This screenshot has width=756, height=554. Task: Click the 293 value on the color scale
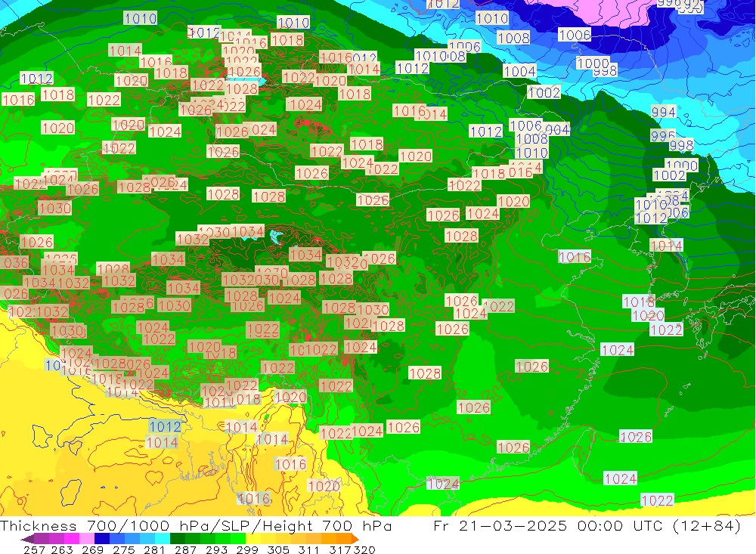coord(216,549)
